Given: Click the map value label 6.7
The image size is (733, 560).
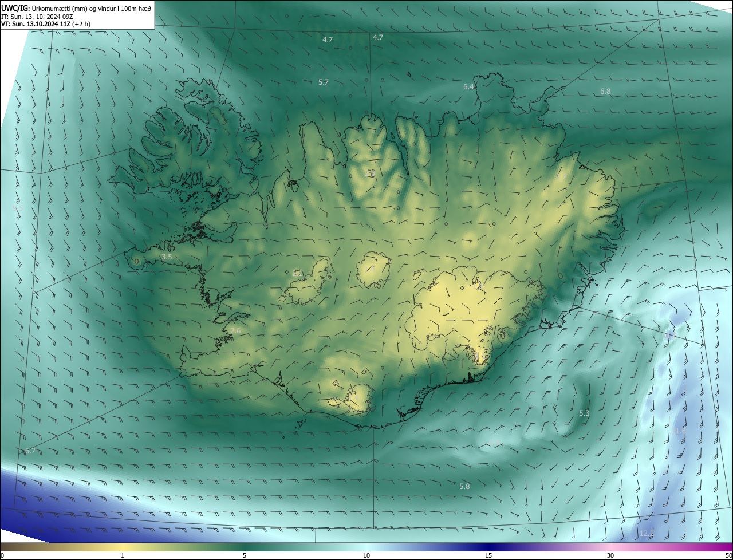Looking at the screenshot, I should click(x=30, y=451).
